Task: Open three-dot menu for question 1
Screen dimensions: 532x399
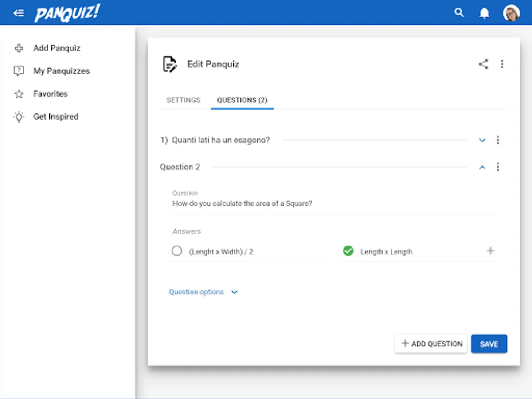Action: (x=498, y=140)
